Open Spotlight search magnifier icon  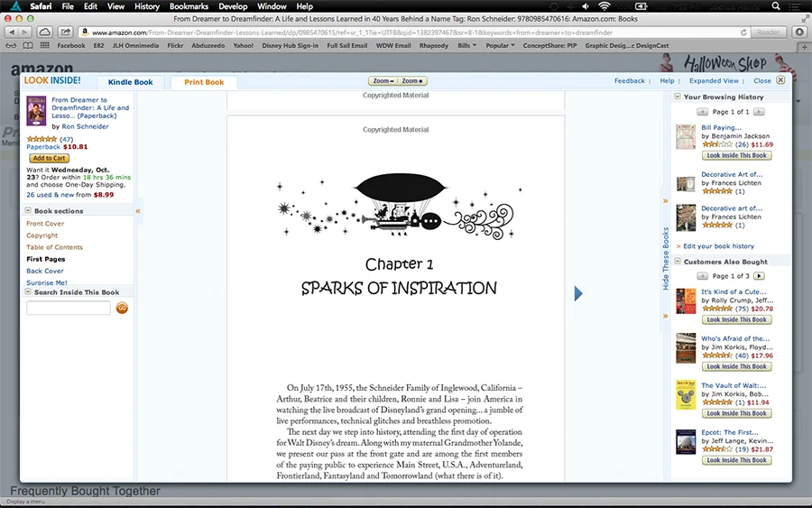click(x=776, y=6)
